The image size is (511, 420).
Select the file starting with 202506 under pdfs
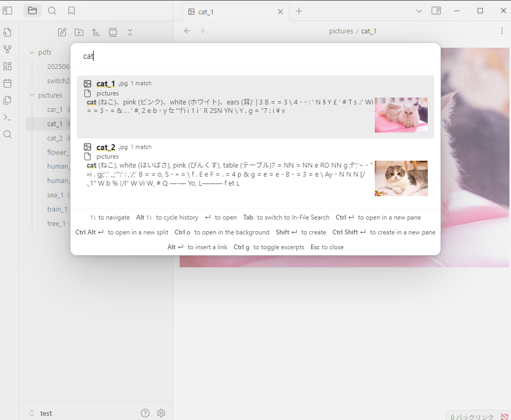point(58,66)
